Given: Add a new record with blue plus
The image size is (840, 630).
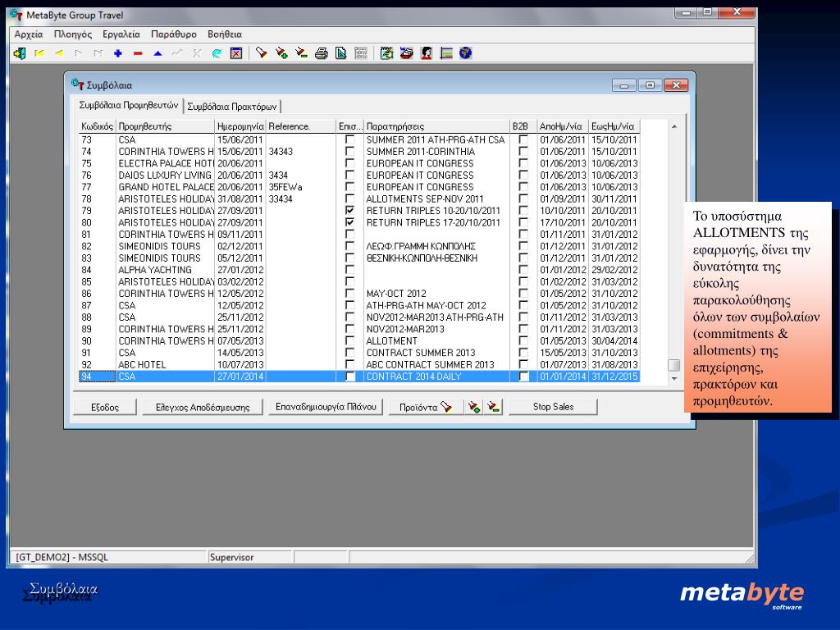Looking at the screenshot, I should tap(118, 53).
